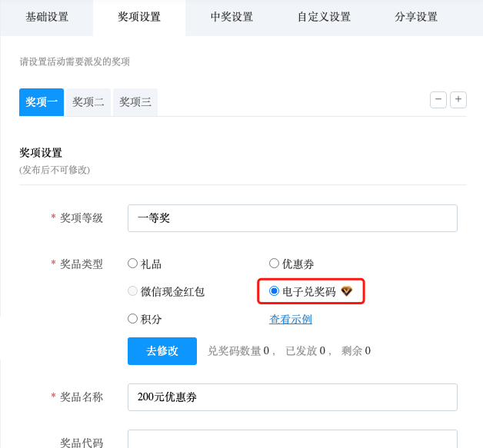This screenshot has height=448, width=483.
Task: Open the 查看示例 link
Action: point(291,319)
